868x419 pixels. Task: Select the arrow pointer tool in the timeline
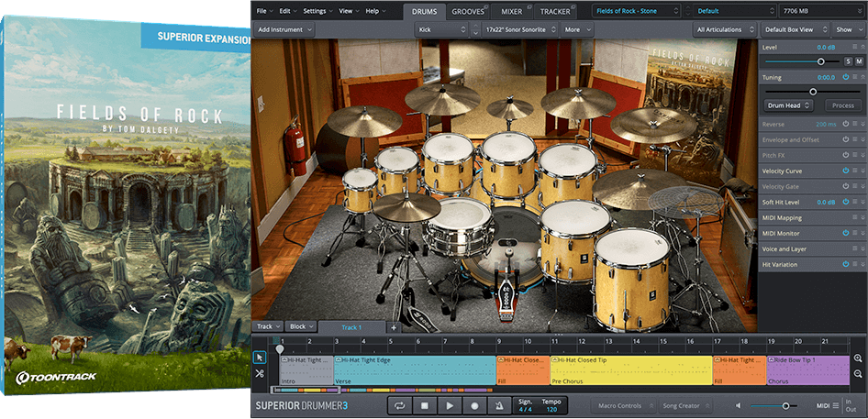click(260, 357)
